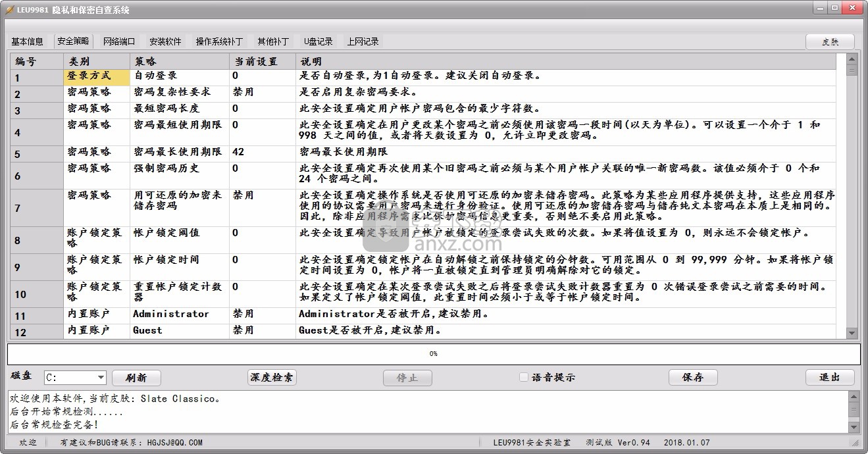Screen dimensions: 868x454
Task: Select the 登录方式 cell in row 1
Action: [x=97, y=78]
